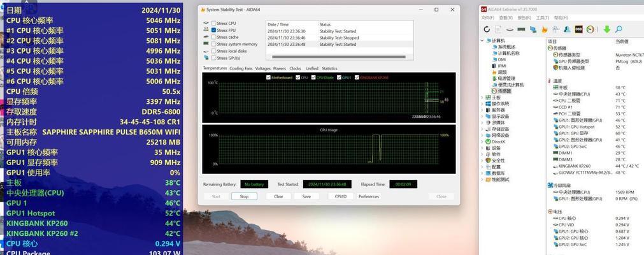Click the user silhouette toolbar icon

click(567, 29)
